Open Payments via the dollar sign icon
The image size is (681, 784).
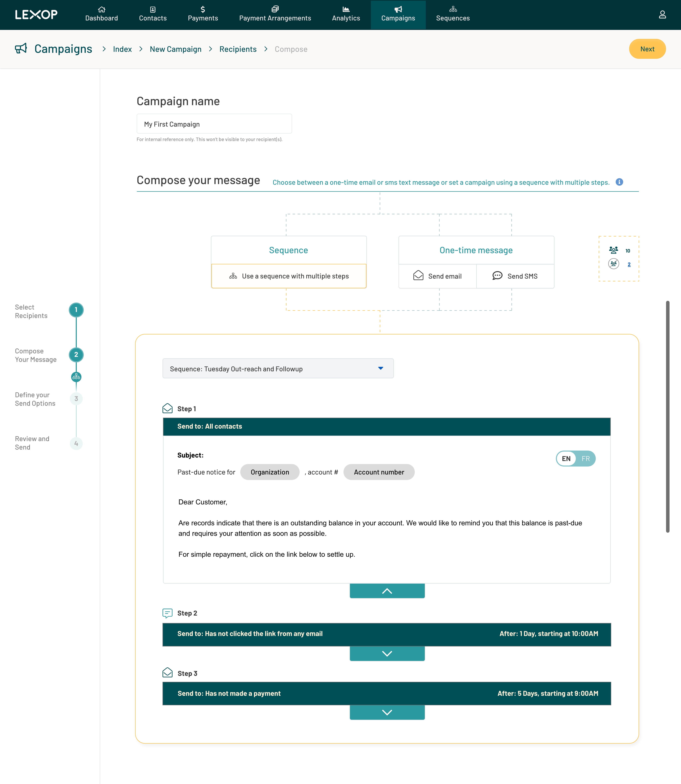click(x=203, y=9)
